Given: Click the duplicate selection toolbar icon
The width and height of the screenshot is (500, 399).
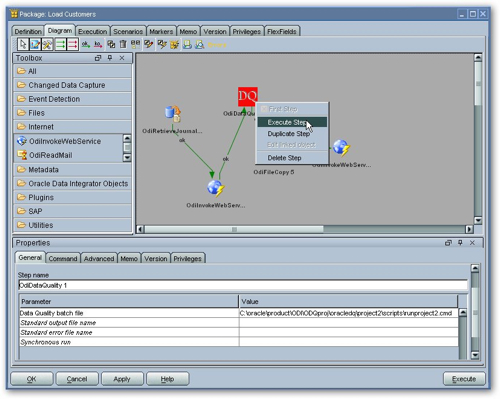Looking at the screenshot, I should tap(111, 44).
